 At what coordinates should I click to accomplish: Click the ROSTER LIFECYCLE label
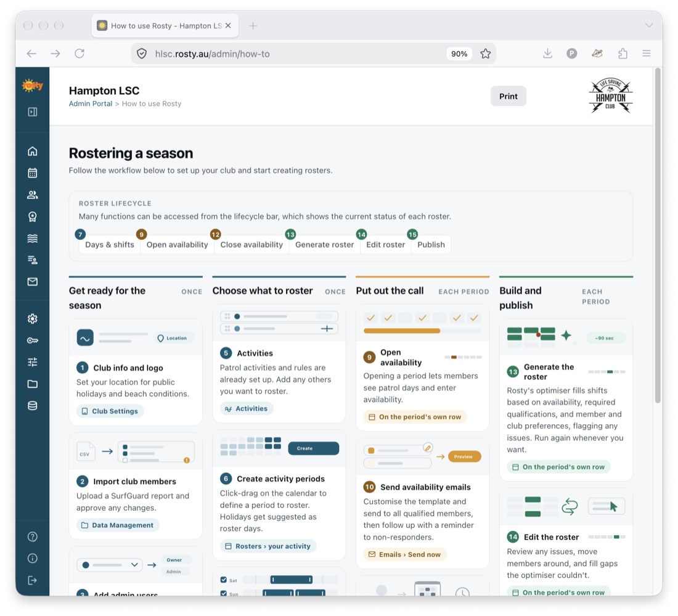coord(115,203)
